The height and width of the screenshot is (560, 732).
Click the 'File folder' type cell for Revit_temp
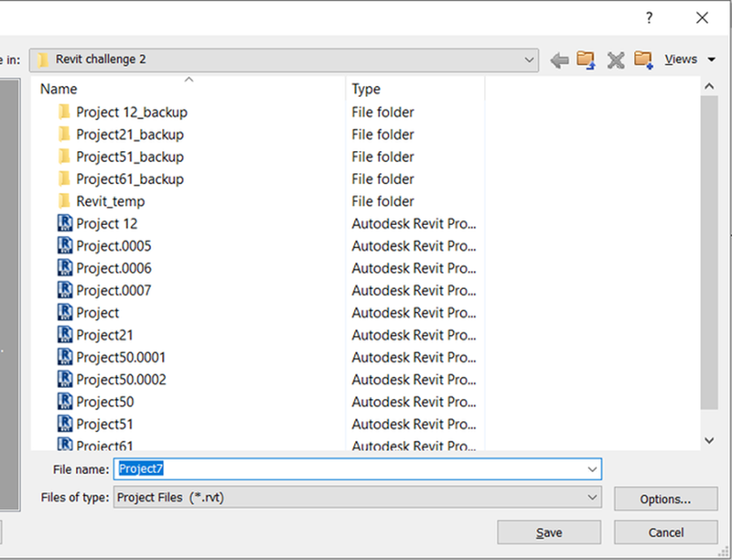click(x=382, y=201)
